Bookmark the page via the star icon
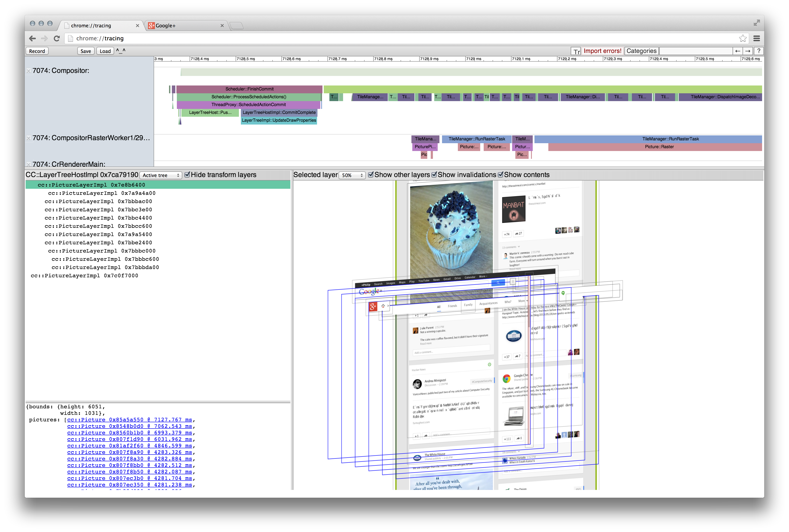 click(743, 38)
